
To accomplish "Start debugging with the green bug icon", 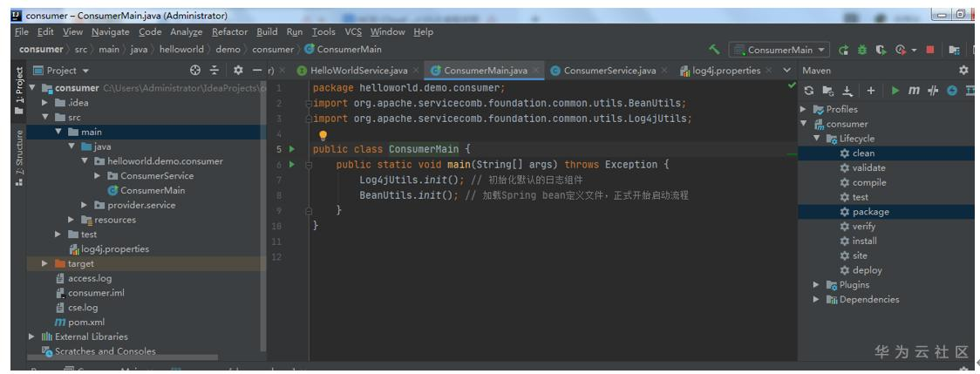I will pyautogui.click(x=862, y=50).
